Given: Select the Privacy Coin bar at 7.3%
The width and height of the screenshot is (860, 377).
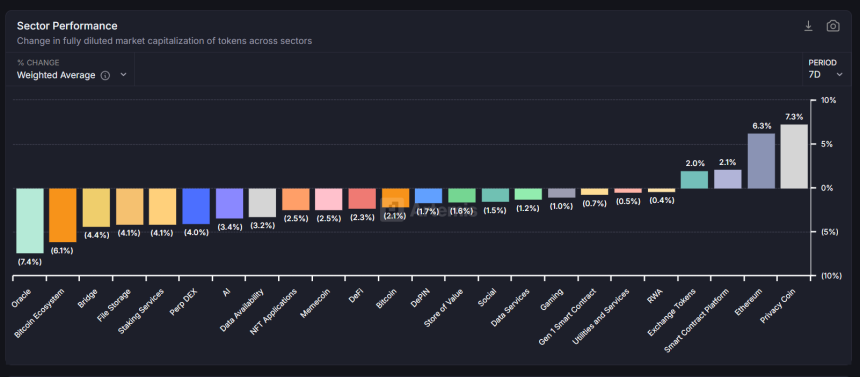Looking at the screenshot, I should (794, 156).
